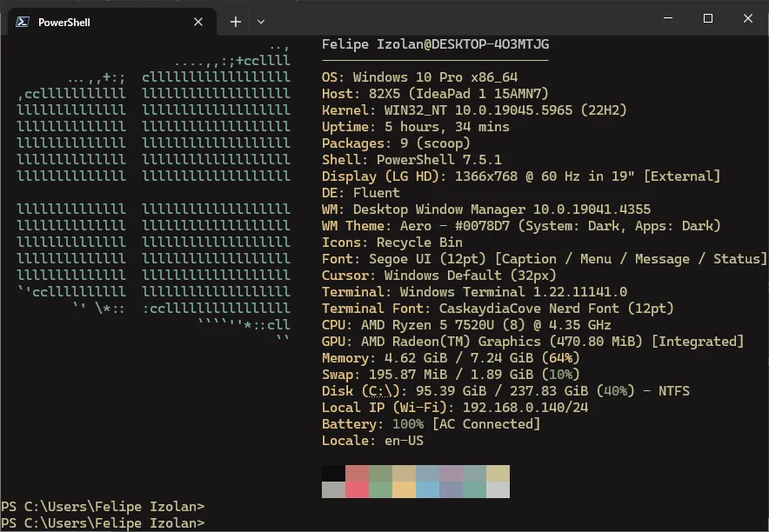
Task: Click the 'Disk (C:\): 95.39 GiB' line
Action: 505,391
